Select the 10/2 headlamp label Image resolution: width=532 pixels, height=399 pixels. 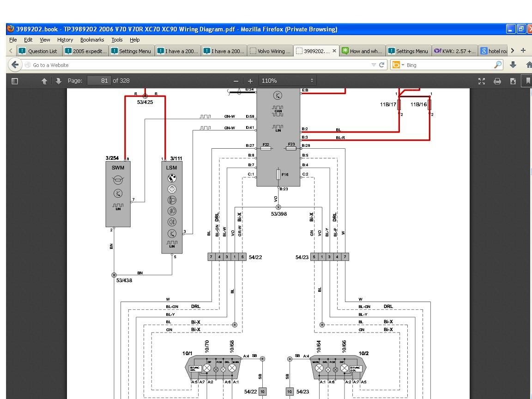(x=364, y=354)
